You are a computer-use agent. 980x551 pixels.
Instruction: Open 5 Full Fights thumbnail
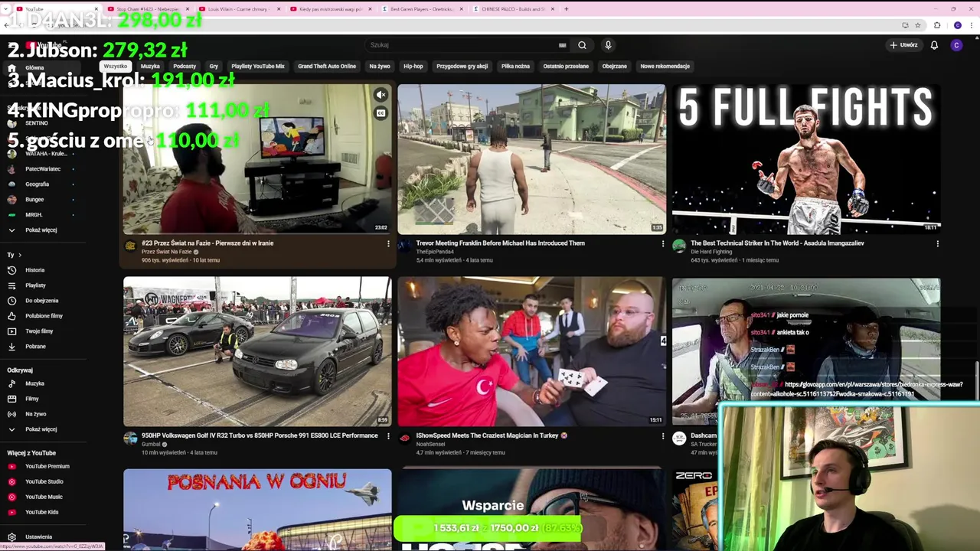806,158
